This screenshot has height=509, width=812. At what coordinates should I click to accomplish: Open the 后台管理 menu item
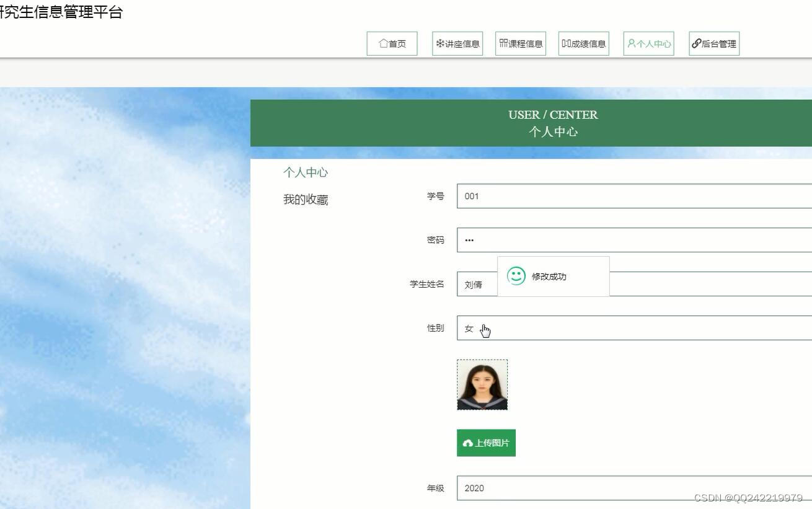tap(713, 43)
